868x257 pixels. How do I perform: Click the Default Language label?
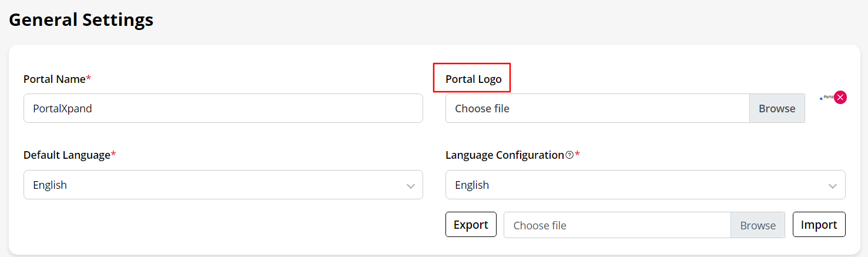click(66, 155)
